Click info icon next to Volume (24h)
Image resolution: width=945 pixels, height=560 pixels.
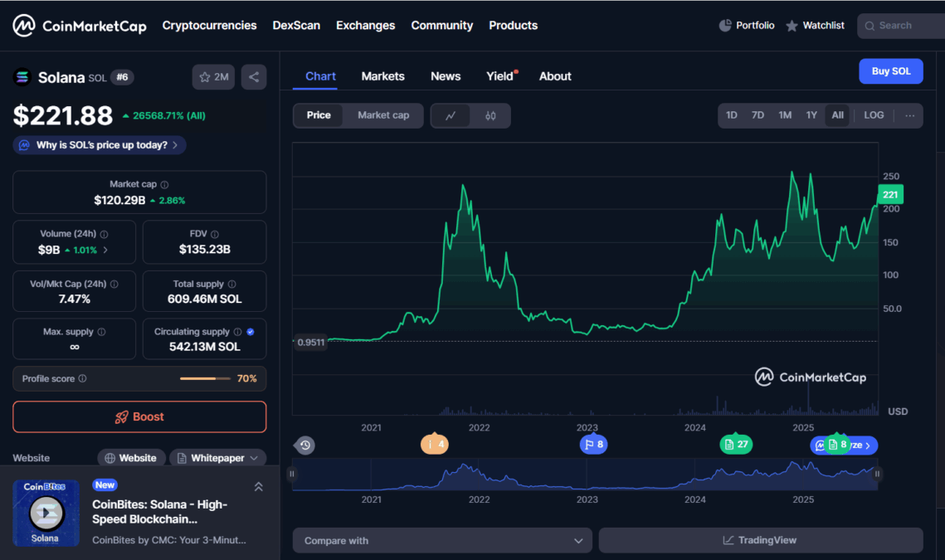pos(104,234)
